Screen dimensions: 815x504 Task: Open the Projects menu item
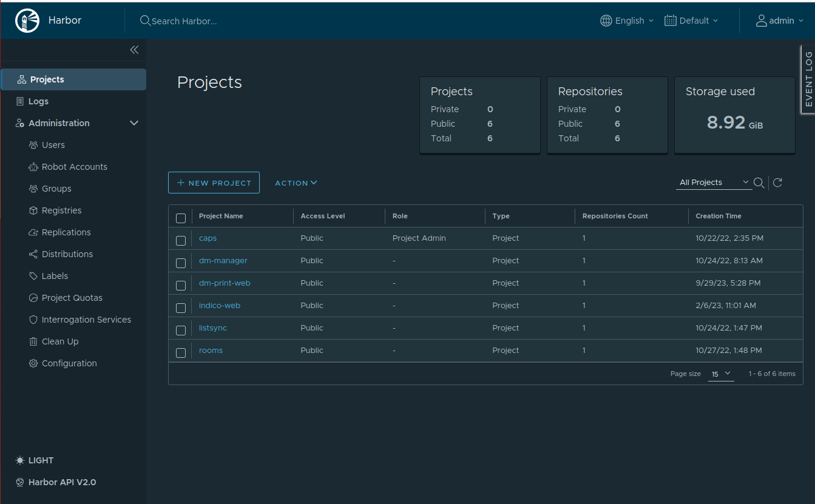coord(73,79)
